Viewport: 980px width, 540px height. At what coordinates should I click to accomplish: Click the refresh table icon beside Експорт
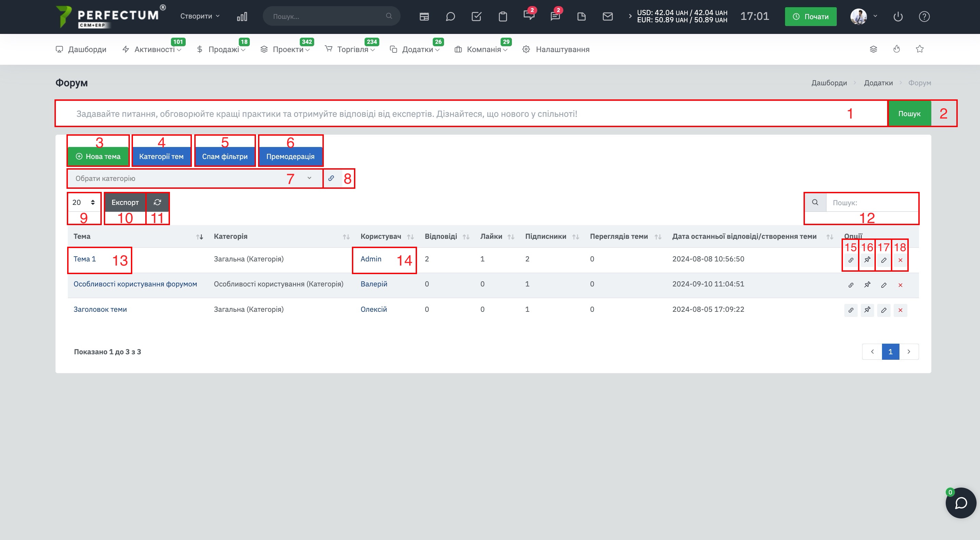tap(158, 202)
